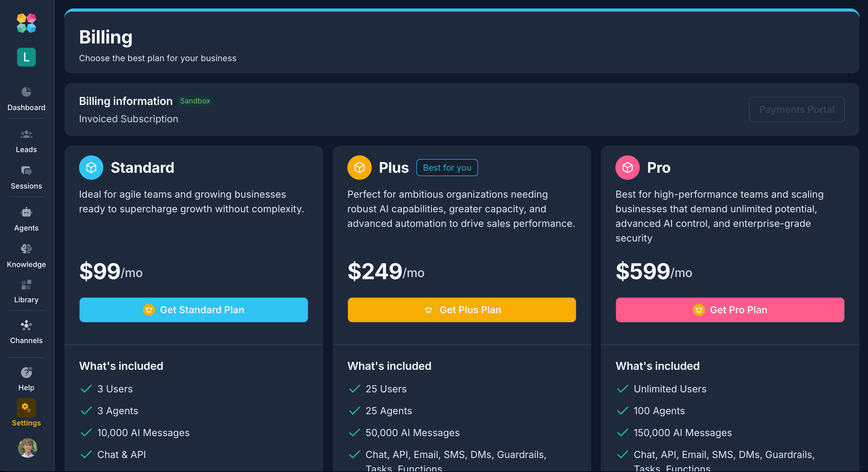
Task: Open Channels in sidebar
Action: [26, 325]
